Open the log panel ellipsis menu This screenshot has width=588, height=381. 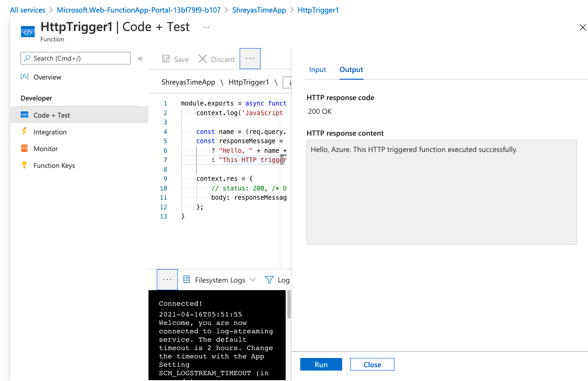pyautogui.click(x=167, y=279)
